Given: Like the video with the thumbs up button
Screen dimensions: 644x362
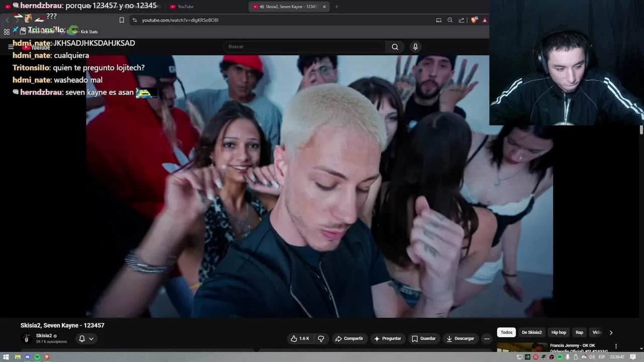Looking at the screenshot, I should tap(300, 339).
